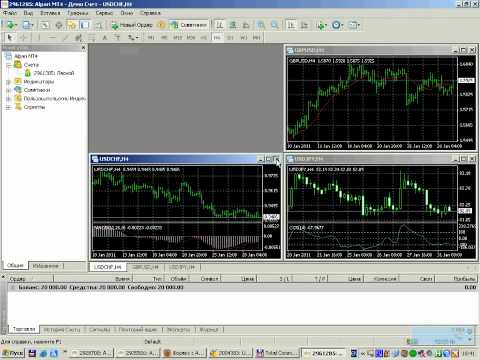This screenshot has height=360, width=480.
Task: Open the Файл menu
Action: 10,13
